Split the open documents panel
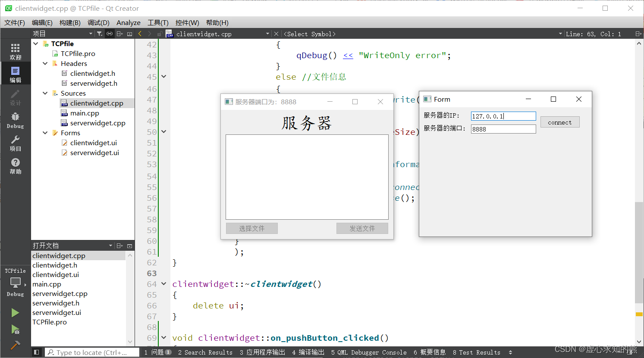644x358 pixels. click(x=120, y=246)
